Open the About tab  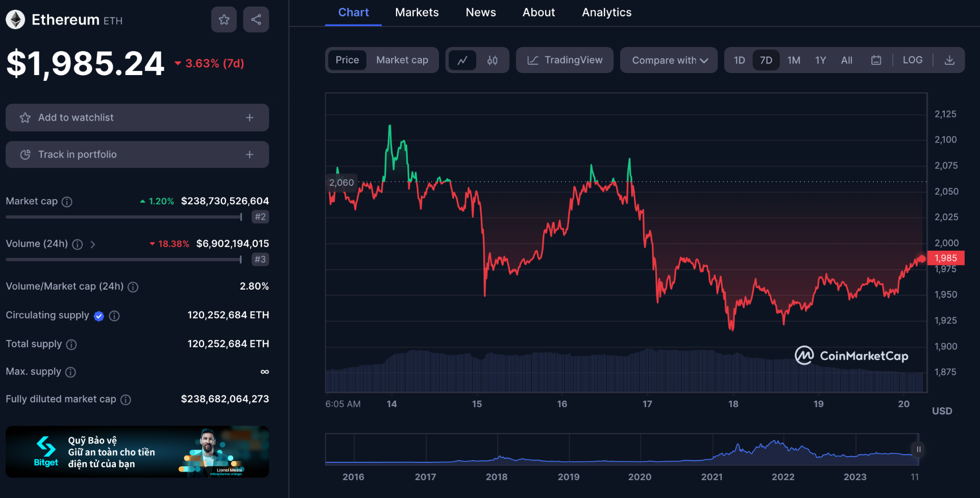pyautogui.click(x=538, y=13)
